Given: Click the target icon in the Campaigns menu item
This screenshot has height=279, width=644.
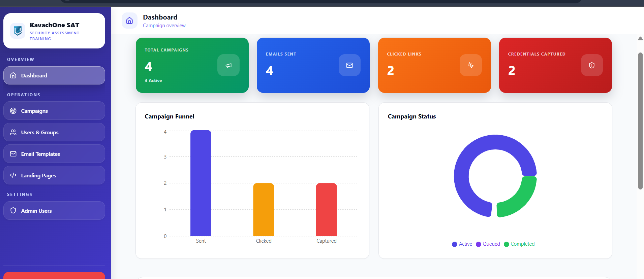Looking at the screenshot, I should (x=13, y=111).
